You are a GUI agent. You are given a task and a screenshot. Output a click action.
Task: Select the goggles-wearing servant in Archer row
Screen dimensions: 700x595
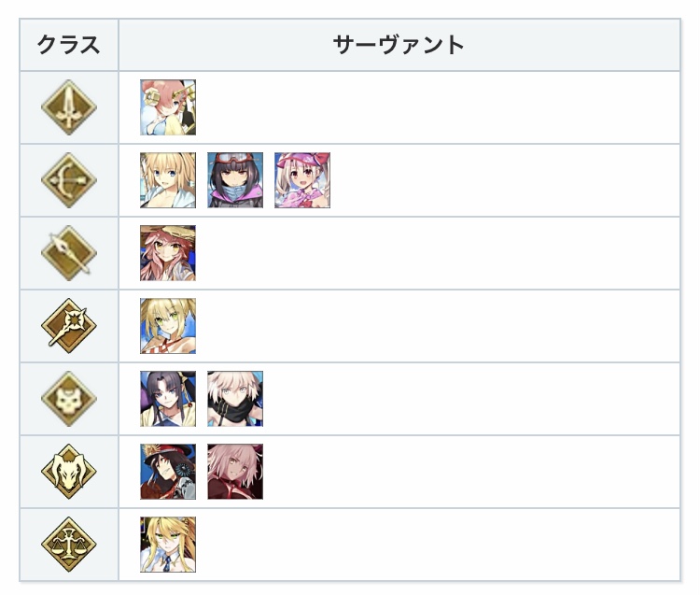[x=235, y=180]
